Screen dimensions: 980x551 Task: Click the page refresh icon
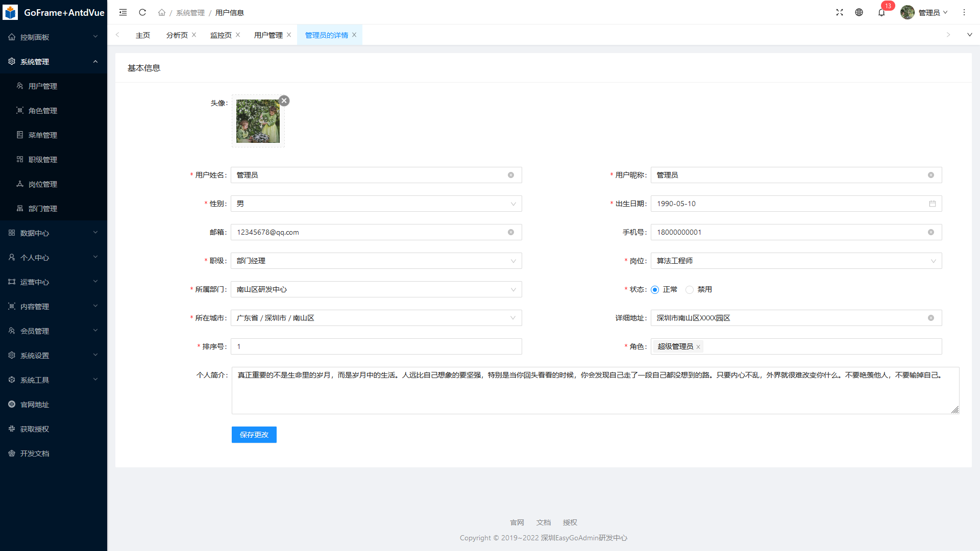point(142,12)
